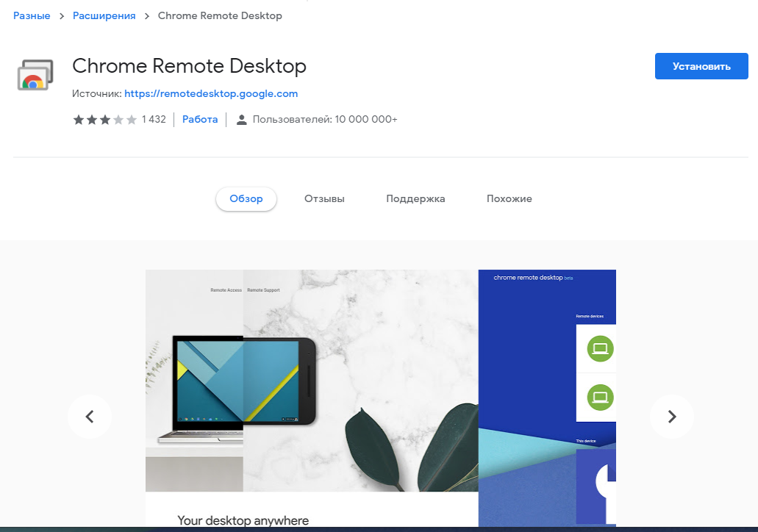
Task: Click the users person icon
Action: (x=241, y=120)
